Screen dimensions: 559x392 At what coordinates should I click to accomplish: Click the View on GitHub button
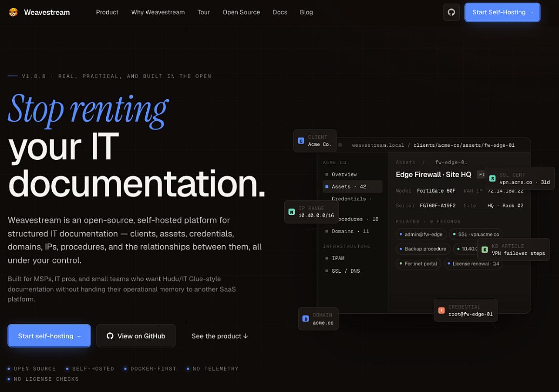point(136,336)
